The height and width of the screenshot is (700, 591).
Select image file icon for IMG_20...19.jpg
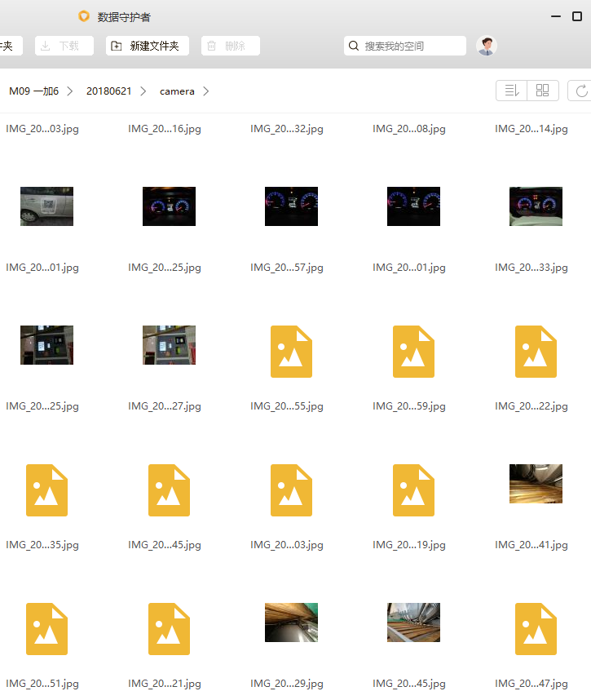point(413,490)
